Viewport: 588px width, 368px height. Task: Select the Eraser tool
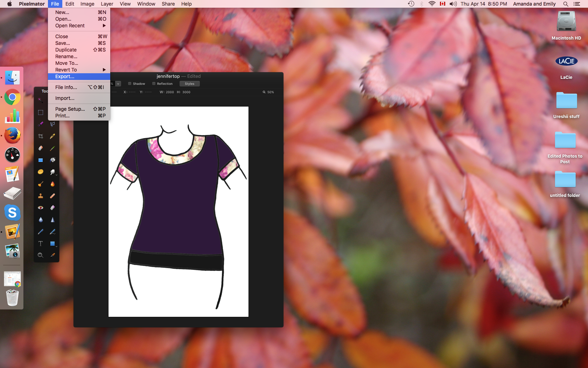(41, 148)
